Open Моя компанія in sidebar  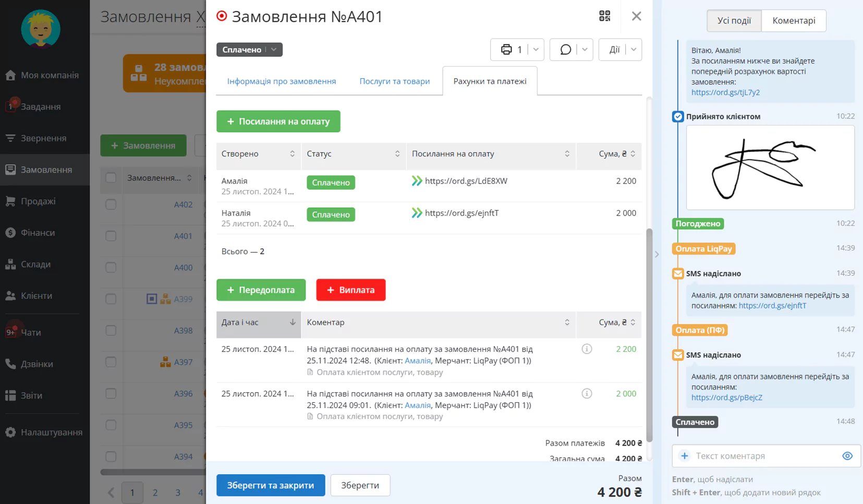[45, 75]
